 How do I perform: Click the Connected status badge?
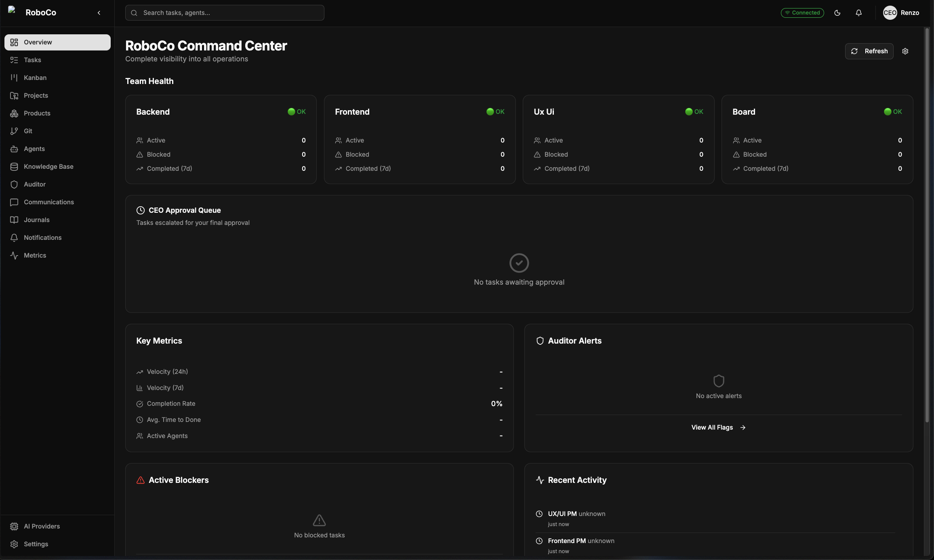coord(802,13)
